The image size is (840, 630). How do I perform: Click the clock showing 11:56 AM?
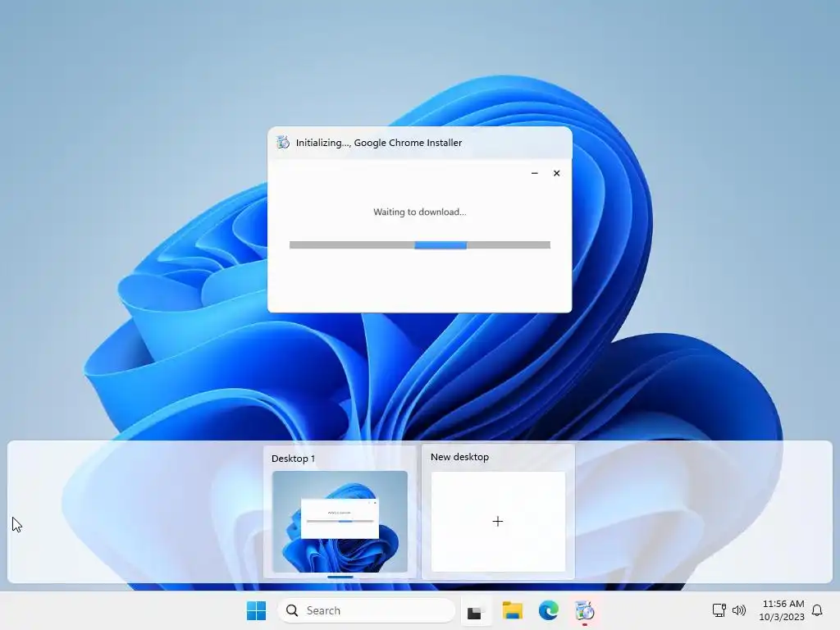click(783, 604)
